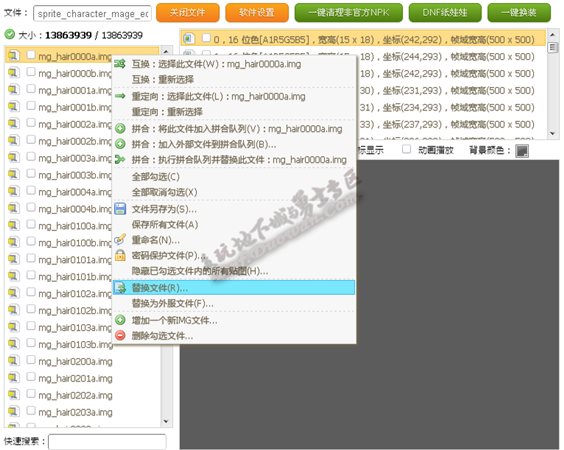
Task: Tick the checkbox for mg_hair0101a.img
Action: tap(31, 258)
